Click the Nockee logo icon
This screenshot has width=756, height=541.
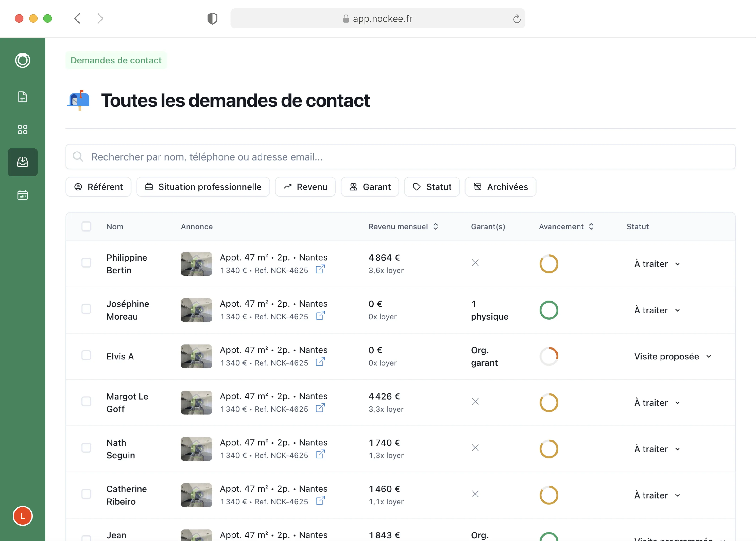pyautogui.click(x=22, y=60)
